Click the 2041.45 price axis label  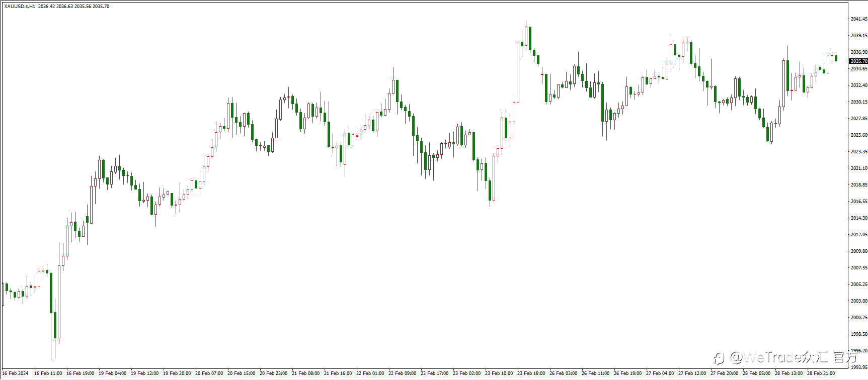click(x=859, y=19)
